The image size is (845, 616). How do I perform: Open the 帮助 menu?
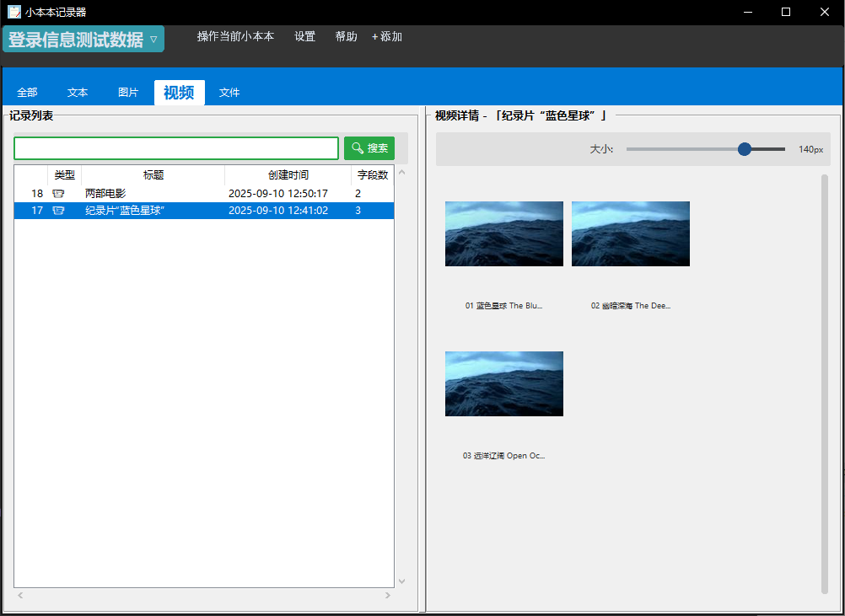tap(346, 37)
